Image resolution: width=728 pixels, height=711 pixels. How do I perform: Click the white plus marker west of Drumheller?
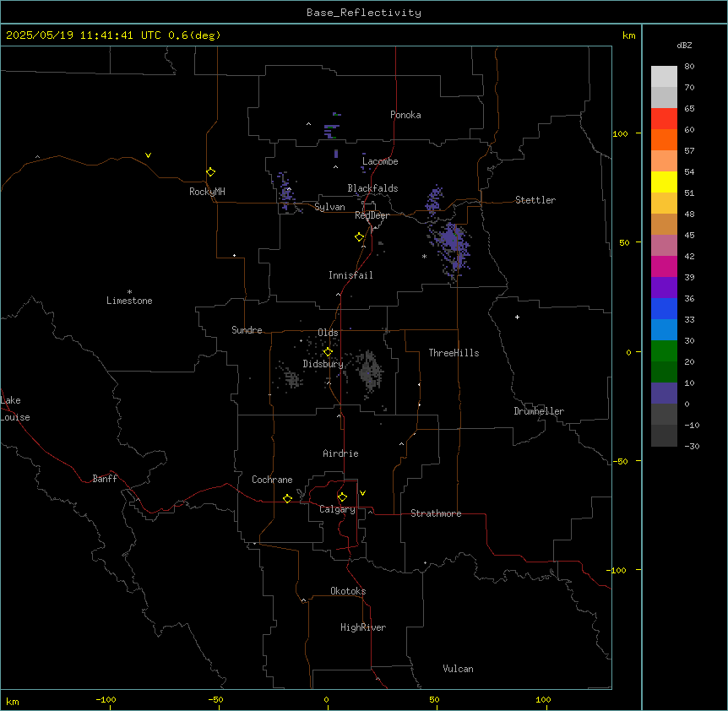(517, 317)
